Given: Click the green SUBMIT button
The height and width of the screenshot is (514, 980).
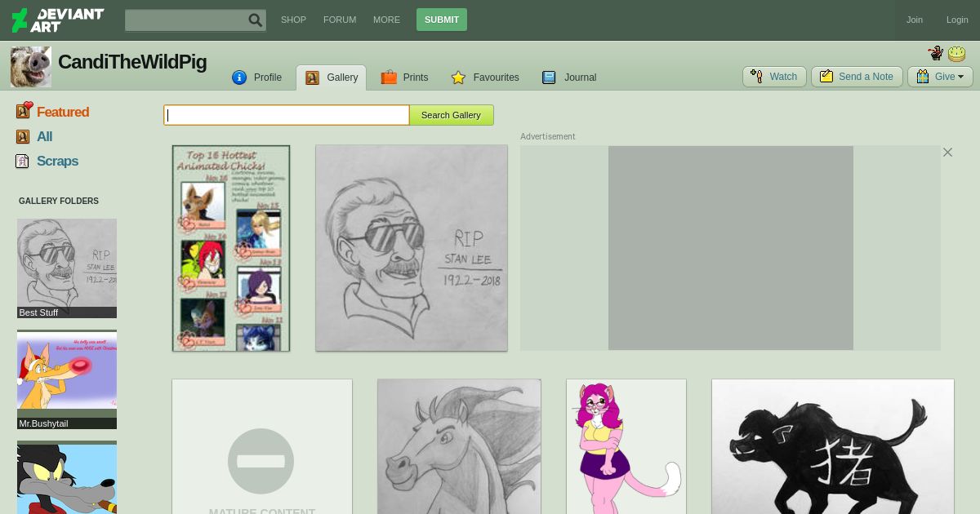Looking at the screenshot, I should click(442, 20).
